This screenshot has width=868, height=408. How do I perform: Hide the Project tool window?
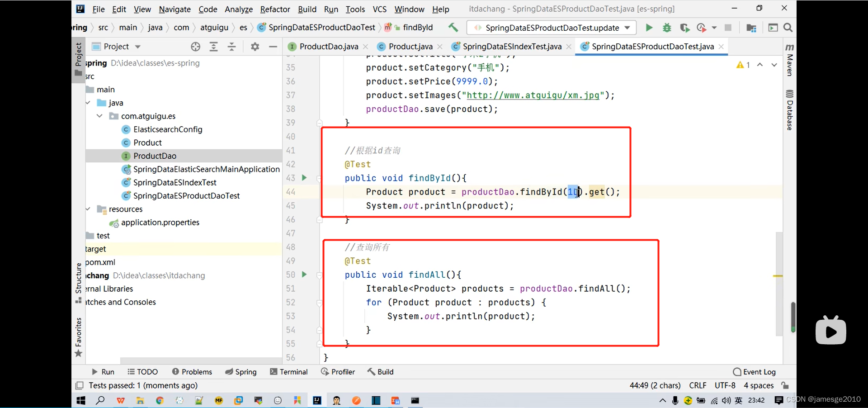point(273,47)
